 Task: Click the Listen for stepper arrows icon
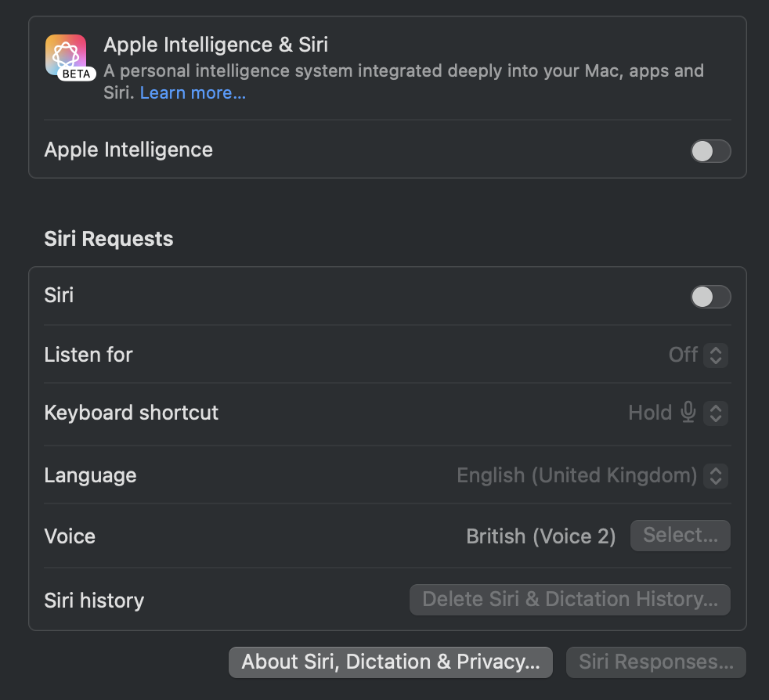click(716, 355)
